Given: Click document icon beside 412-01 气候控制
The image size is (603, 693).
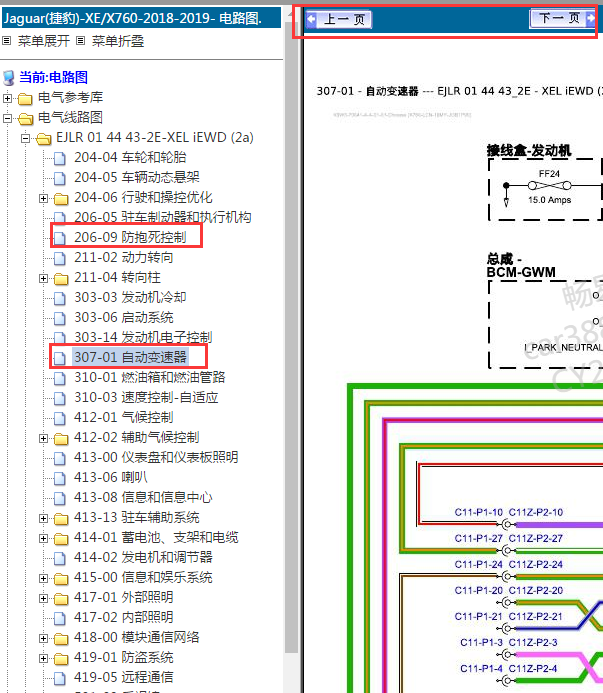Looking at the screenshot, I should pyautogui.click(x=60, y=418).
